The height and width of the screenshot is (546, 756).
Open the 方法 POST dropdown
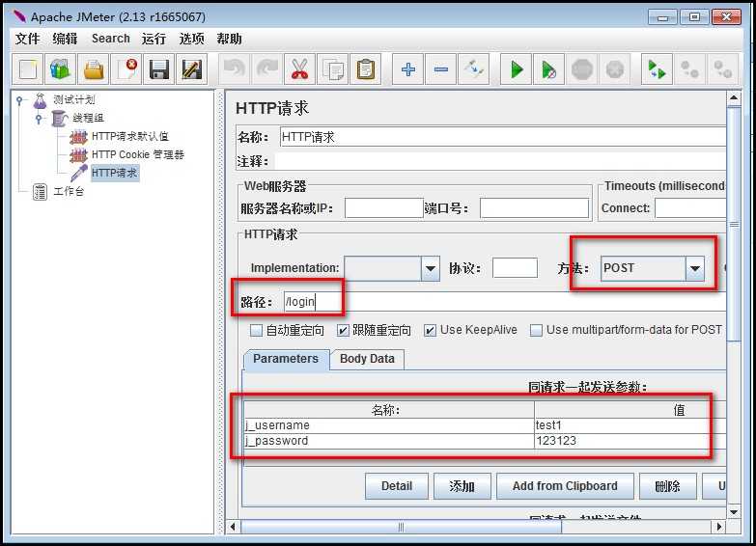point(695,268)
